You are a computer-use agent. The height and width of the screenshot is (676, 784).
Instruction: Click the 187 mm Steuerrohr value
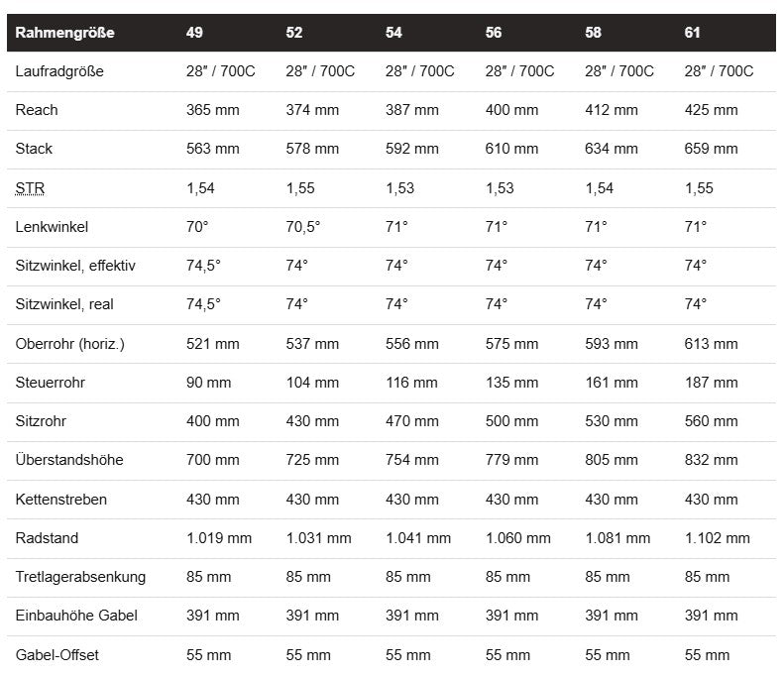[711, 383]
